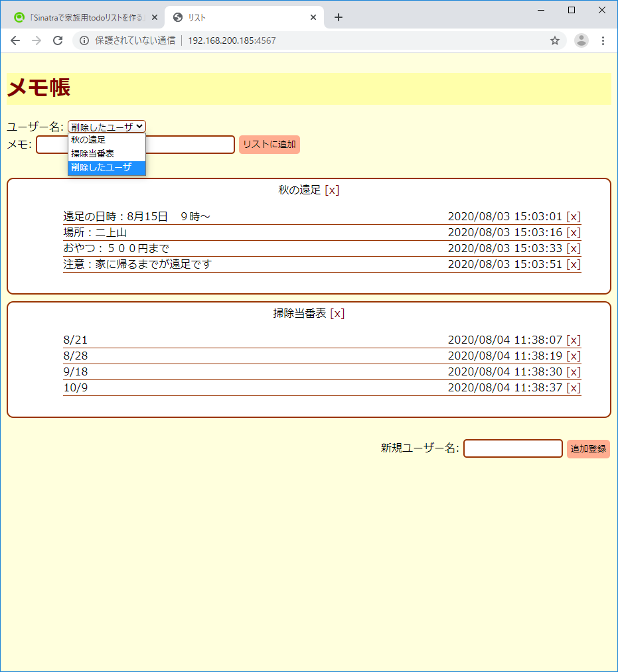Click the メモ帳 page heading
The width and height of the screenshot is (618, 672).
point(39,88)
